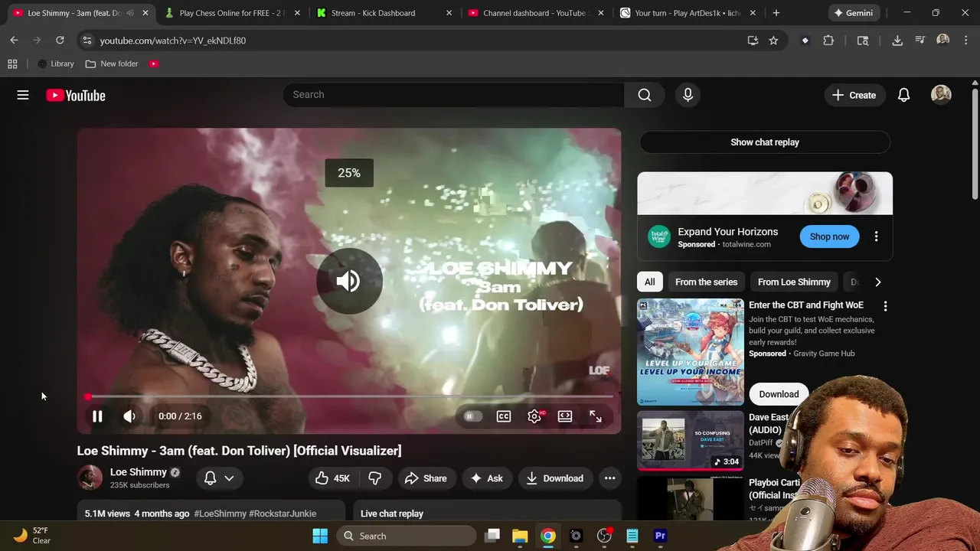
Task: Open Chrome three-dot menu
Action: [965, 41]
